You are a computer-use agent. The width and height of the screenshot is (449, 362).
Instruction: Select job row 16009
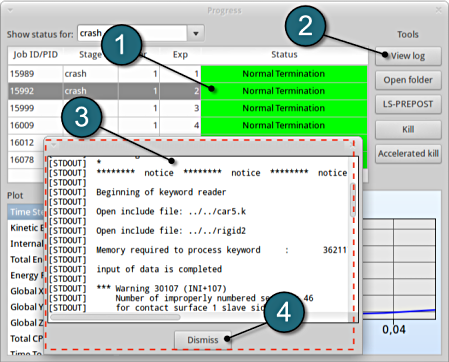188,126
